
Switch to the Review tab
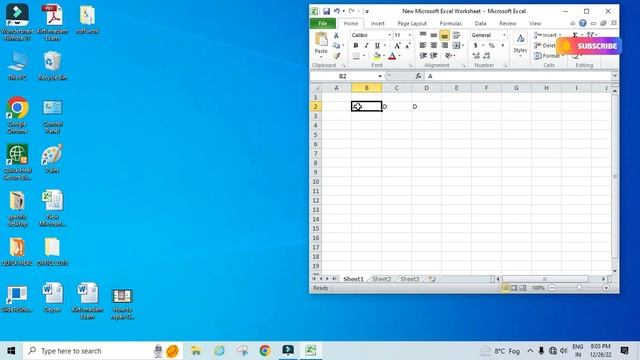coord(508,24)
